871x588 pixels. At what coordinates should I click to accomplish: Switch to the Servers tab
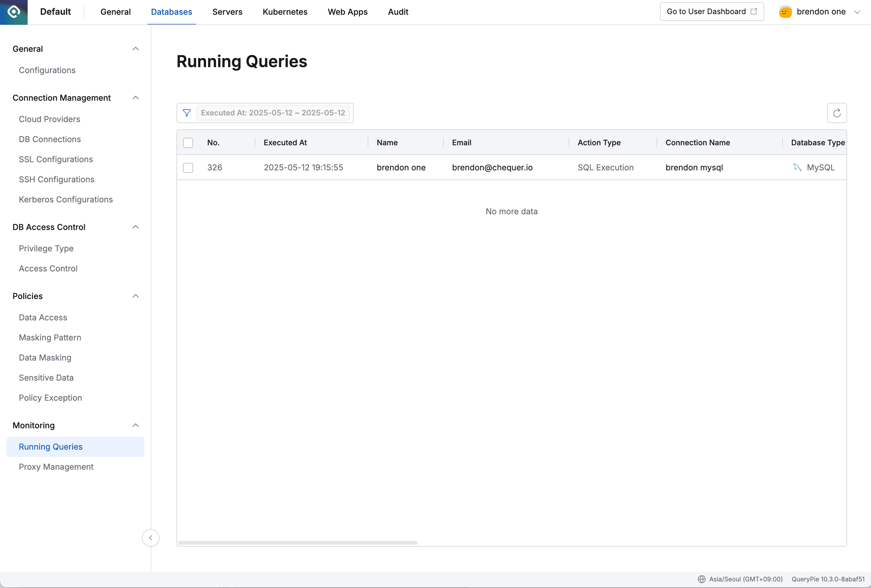coord(227,12)
